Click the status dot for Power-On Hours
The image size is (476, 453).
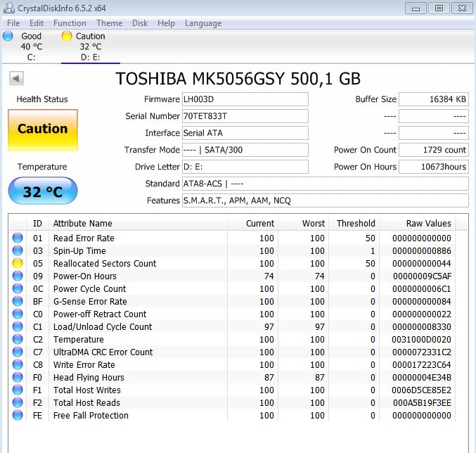(x=18, y=276)
